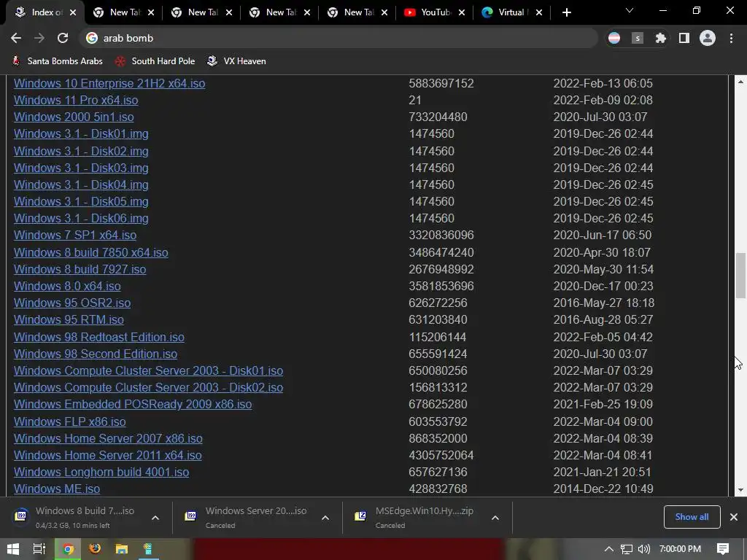Click the page scrollbar thumb
747x560 pixels.
[x=740, y=276]
